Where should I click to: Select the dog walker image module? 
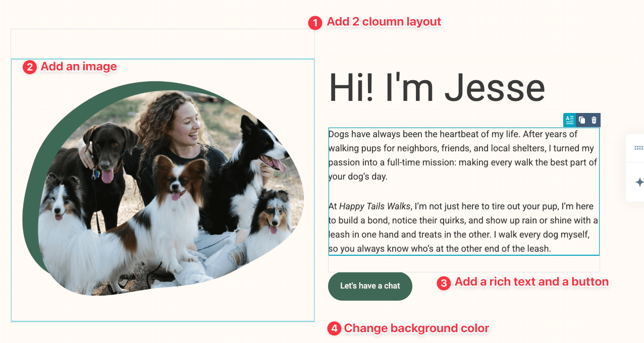pyautogui.click(x=163, y=190)
